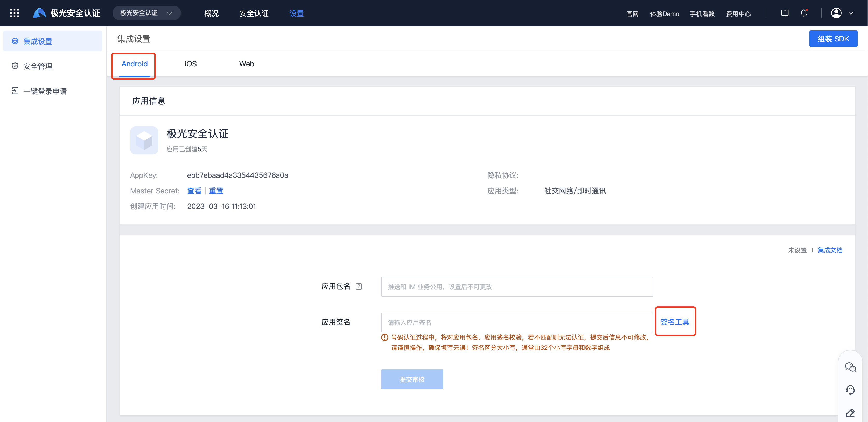This screenshot has height=422, width=868.
Task: Open the docs book icon in header
Action: pos(785,13)
